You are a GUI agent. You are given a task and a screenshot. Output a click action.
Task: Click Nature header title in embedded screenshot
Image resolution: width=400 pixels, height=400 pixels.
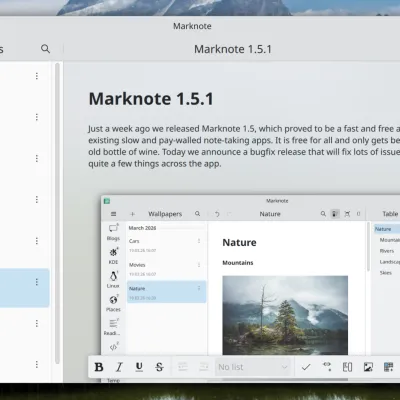[x=270, y=214]
